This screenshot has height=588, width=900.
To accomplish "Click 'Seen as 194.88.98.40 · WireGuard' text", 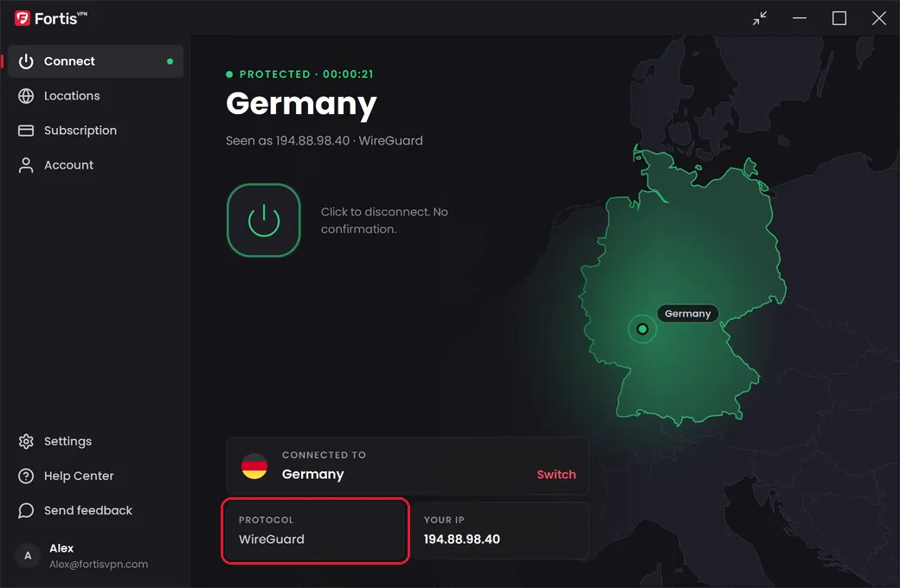I will (x=325, y=141).
